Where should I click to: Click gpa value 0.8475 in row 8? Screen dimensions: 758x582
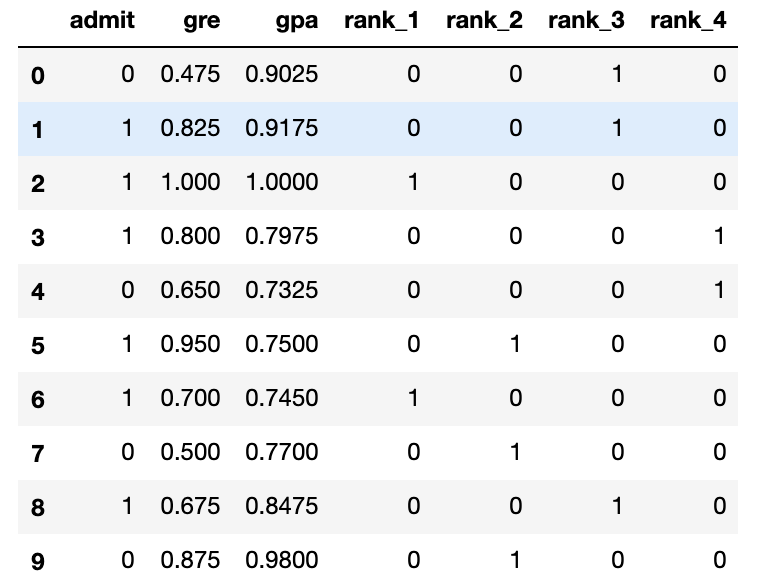(x=282, y=506)
